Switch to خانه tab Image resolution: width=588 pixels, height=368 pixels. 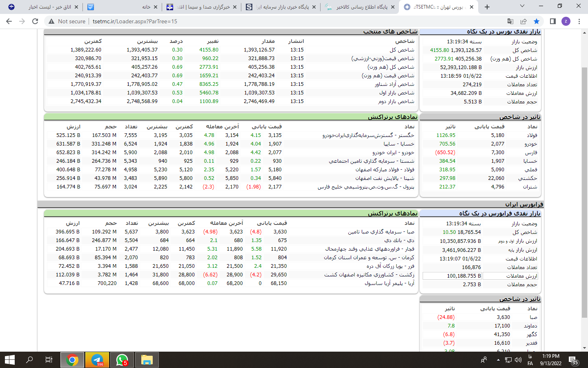click(122, 7)
